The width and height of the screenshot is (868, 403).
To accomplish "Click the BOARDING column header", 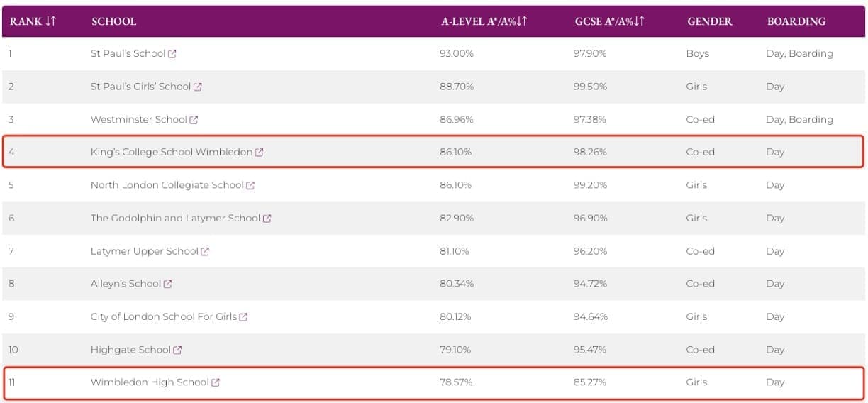I will 796,21.
